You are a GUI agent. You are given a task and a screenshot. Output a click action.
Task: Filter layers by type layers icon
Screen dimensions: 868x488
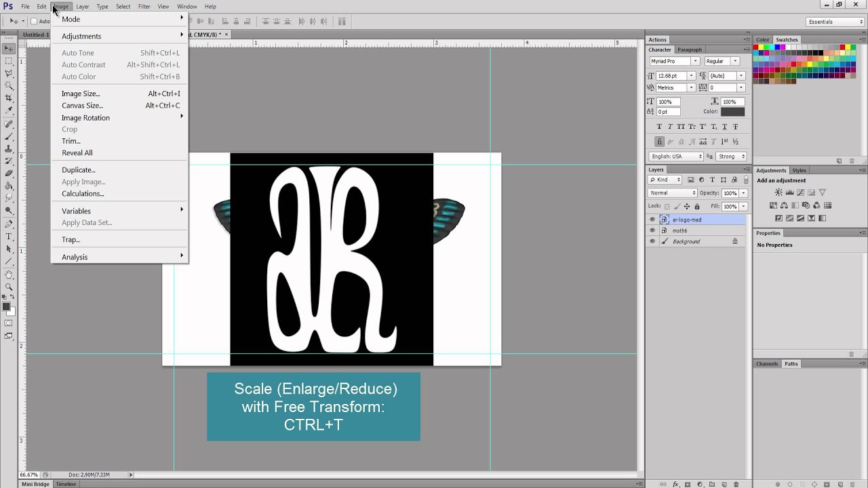712,180
